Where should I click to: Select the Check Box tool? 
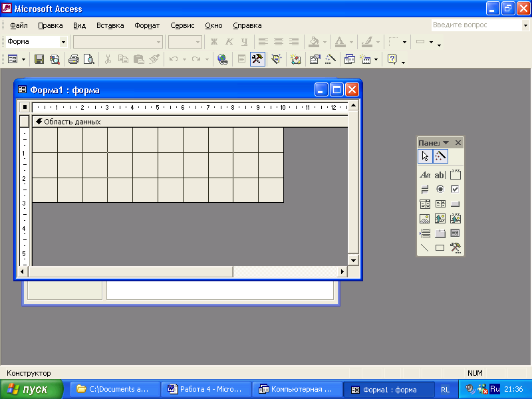tap(456, 189)
